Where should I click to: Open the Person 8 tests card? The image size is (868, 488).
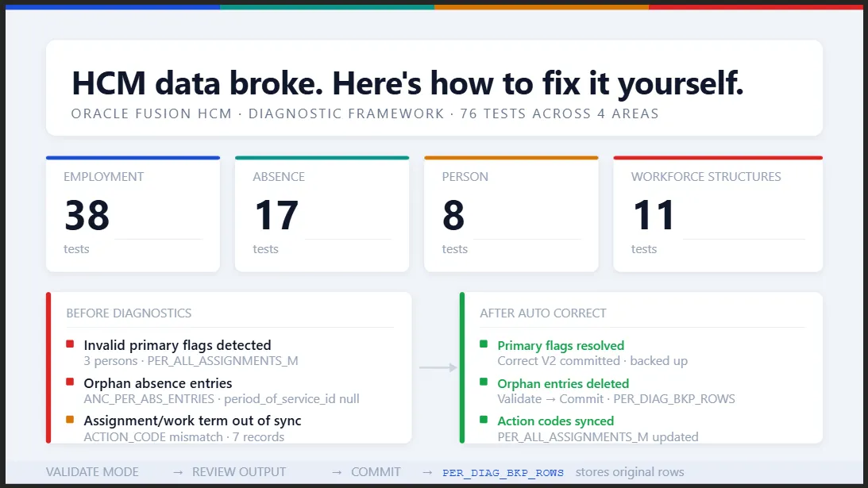point(511,214)
